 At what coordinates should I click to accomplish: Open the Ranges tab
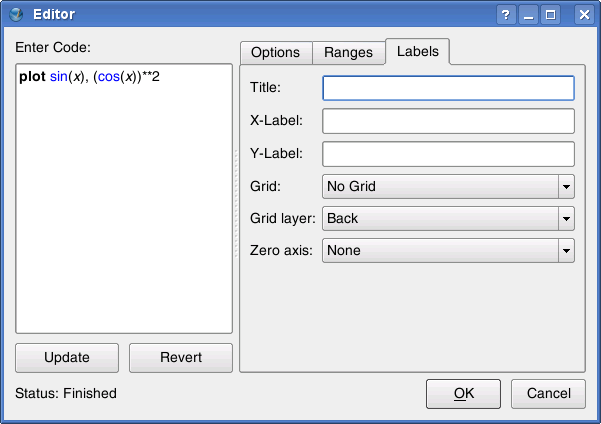click(348, 53)
